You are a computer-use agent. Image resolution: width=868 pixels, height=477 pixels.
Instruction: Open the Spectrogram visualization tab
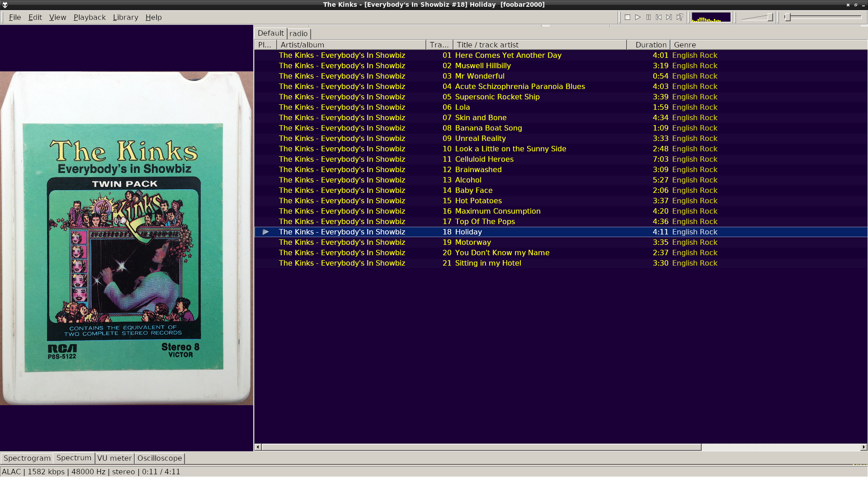pyautogui.click(x=27, y=458)
